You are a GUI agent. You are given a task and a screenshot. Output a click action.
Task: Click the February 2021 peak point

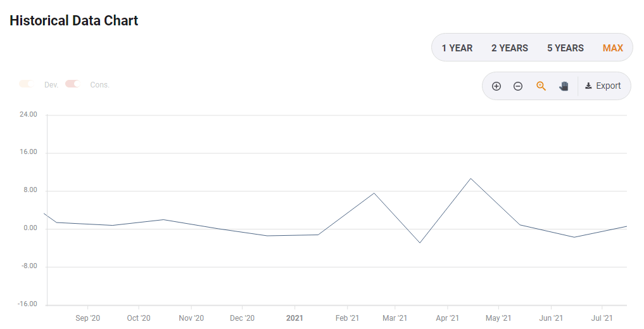(x=374, y=193)
